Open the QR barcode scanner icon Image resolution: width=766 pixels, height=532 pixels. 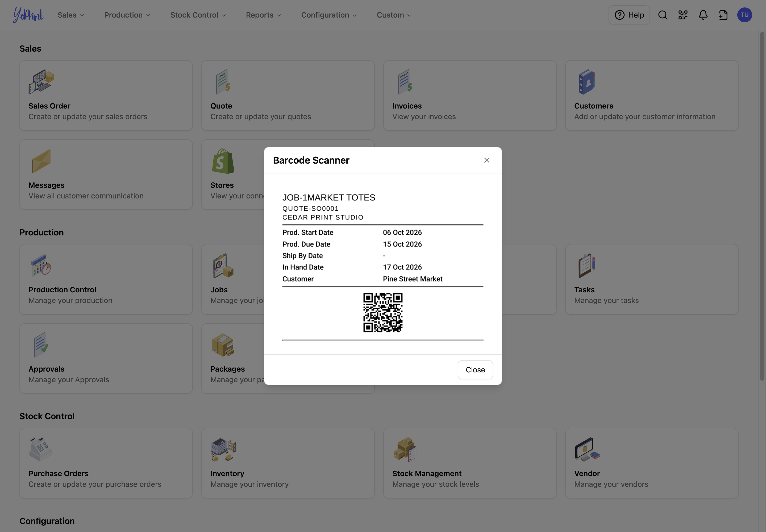point(683,15)
